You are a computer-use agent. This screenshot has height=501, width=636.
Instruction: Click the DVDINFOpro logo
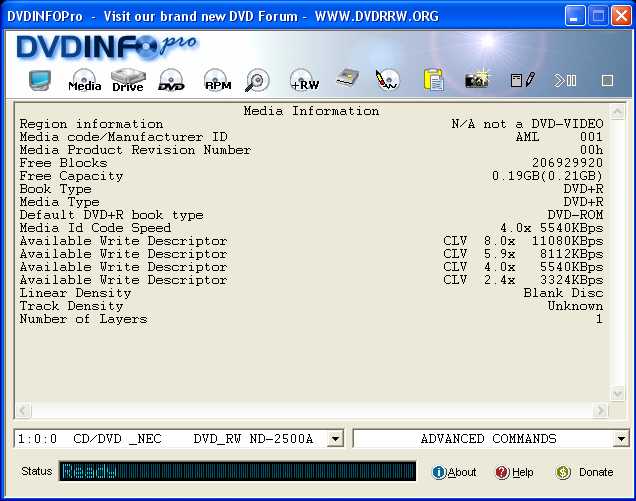coord(107,46)
